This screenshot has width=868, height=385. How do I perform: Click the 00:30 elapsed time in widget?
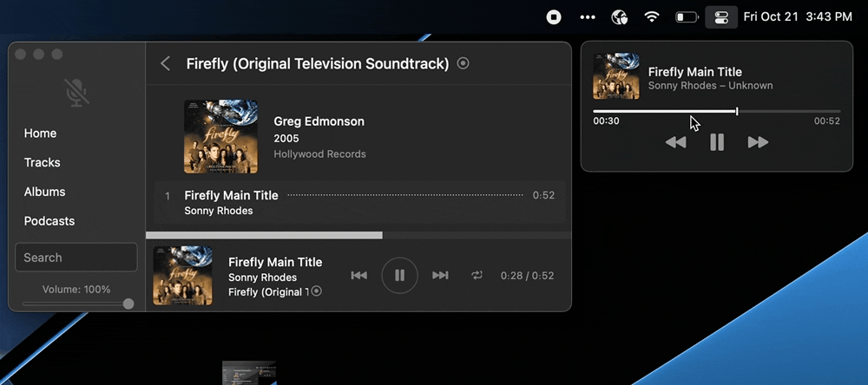(x=606, y=121)
